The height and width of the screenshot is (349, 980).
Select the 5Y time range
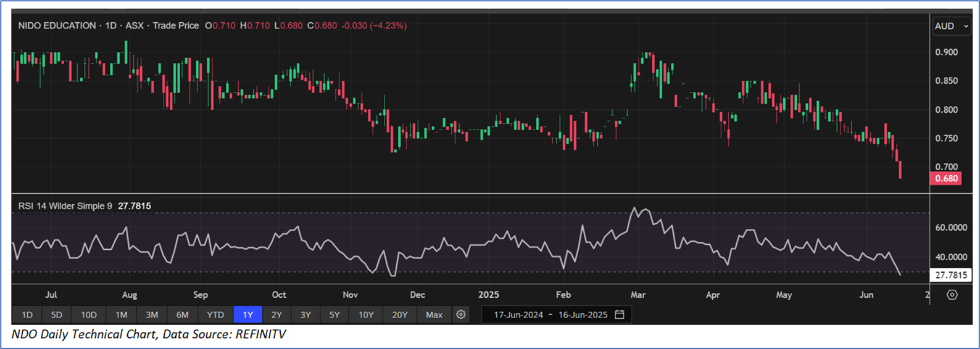(x=334, y=314)
